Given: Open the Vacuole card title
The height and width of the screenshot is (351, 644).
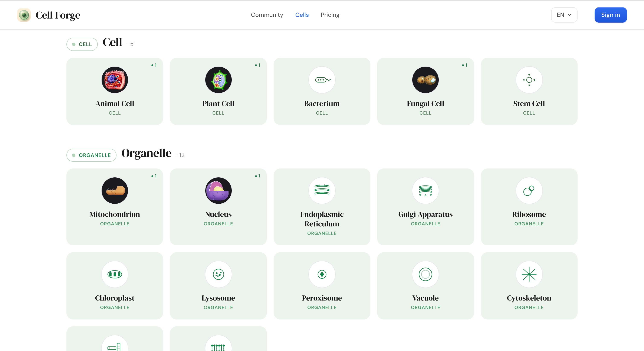Looking at the screenshot, I should click(x=425, y=298).
